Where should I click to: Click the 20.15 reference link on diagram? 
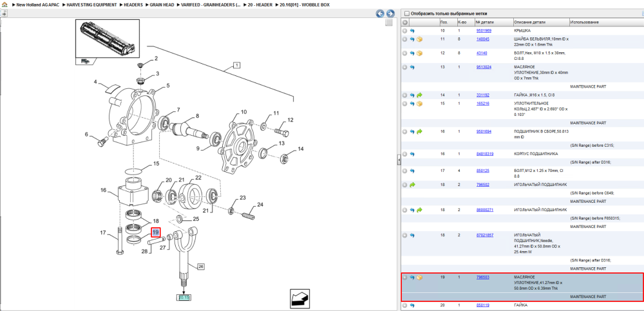pyautogui.click(x=184, y=297)
